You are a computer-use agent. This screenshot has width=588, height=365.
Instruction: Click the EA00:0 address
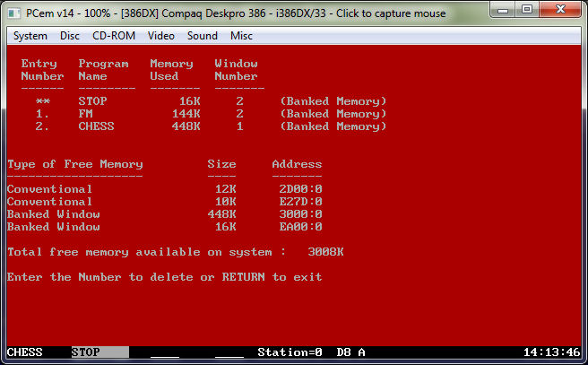301,227
